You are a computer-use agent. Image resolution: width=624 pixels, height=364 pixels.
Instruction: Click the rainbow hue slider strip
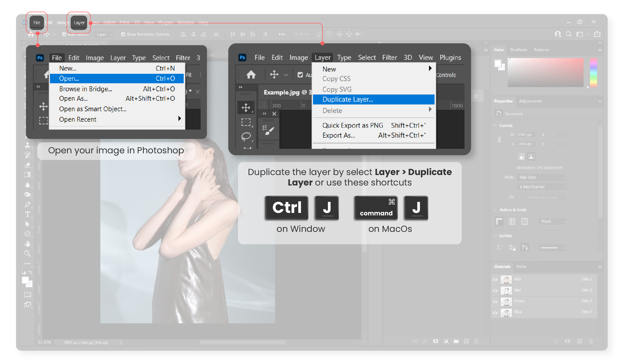pyautogui.click(x=593, y=73)
